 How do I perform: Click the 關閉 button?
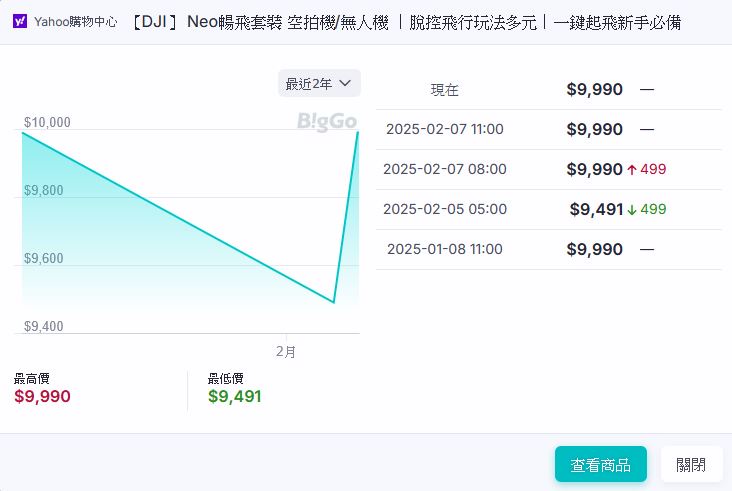(x=691, y=464)
